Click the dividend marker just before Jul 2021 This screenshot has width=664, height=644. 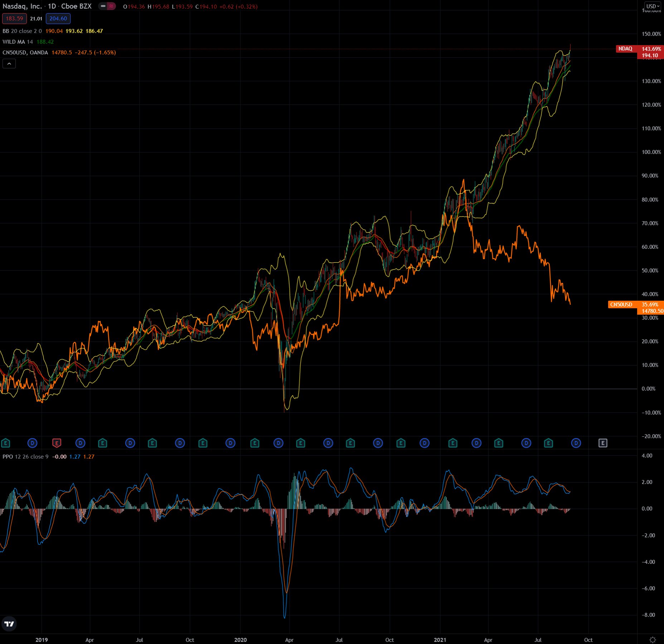pos(526,443)
